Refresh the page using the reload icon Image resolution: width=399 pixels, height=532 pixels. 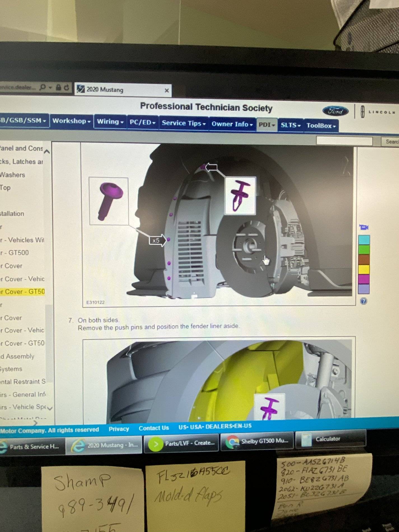[66, 87]
